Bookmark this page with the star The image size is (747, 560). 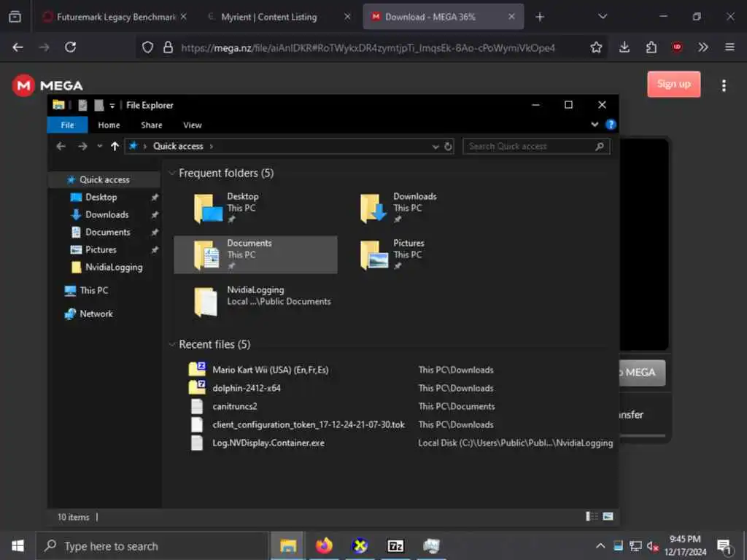point(596,47)
